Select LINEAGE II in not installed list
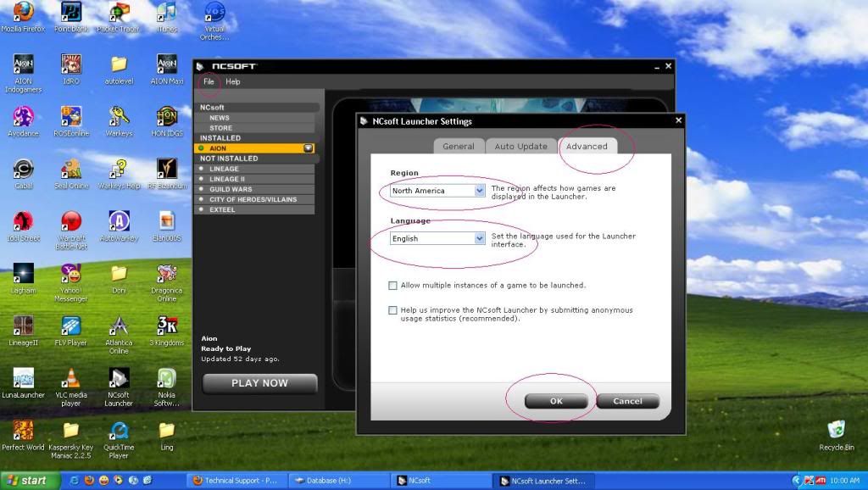Image resolution: width=868 pixels, height=490 pixels. click(x=254, y=179)
